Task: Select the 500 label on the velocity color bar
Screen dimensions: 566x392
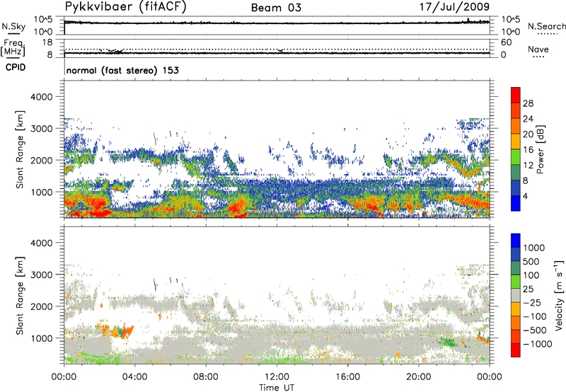Action: 531,261
